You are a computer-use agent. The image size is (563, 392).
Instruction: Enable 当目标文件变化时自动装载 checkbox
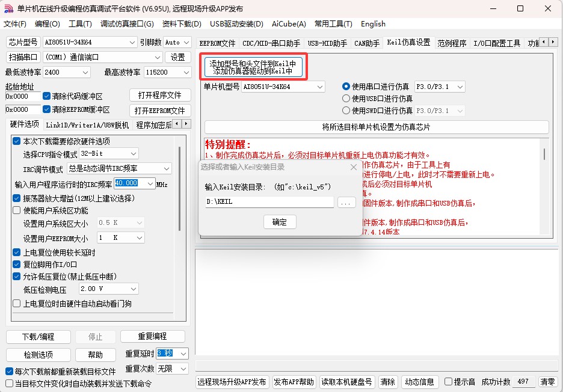(x=10, y=384)
